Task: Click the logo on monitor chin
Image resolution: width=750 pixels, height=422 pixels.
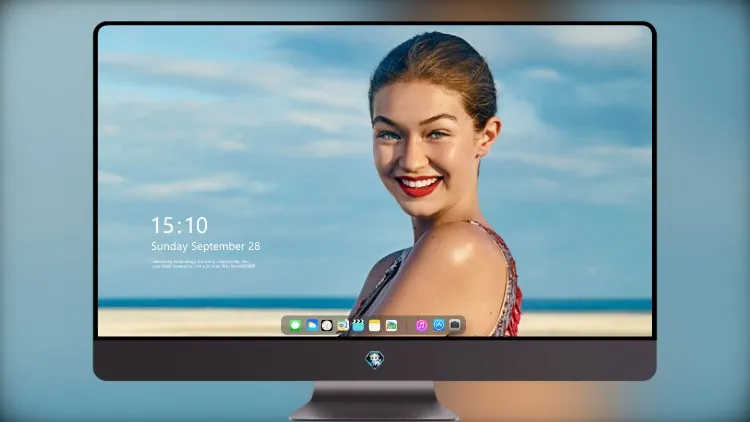Action: (375, 359)
